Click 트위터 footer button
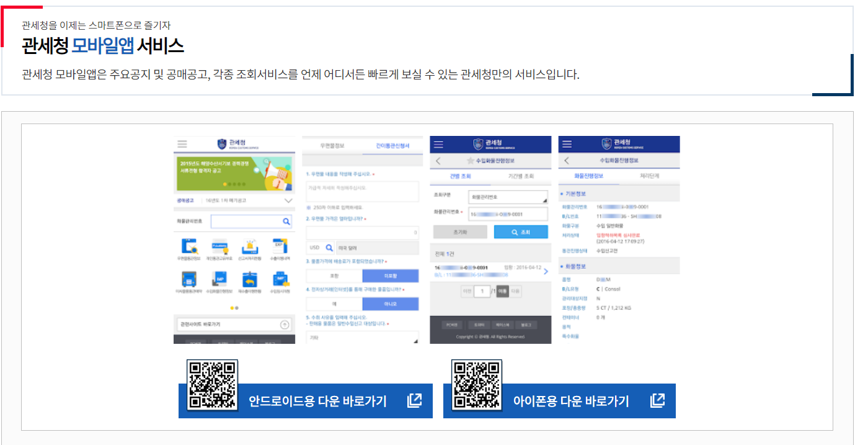The height and width of the screenshot is (445, 868). coord(479,325)
